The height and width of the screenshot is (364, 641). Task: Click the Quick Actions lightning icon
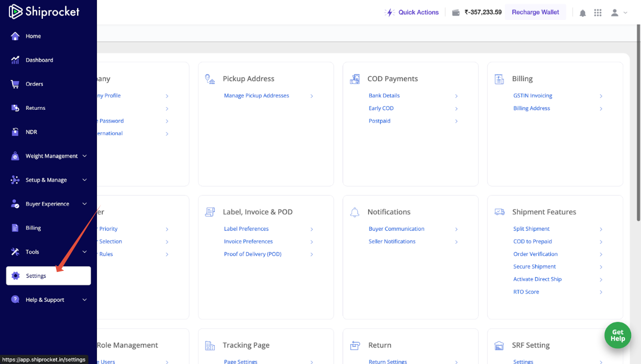[x=389, y=13]
